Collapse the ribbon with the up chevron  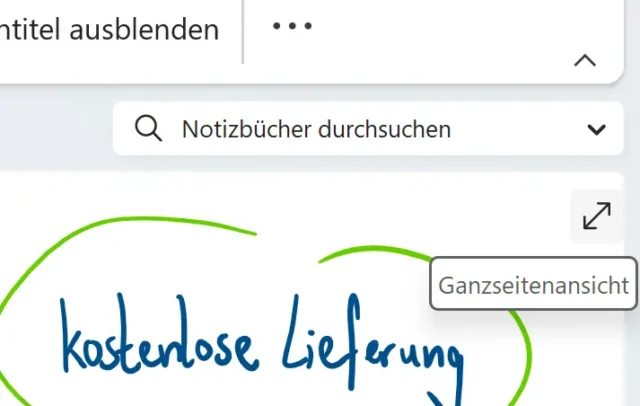point(585,61)
